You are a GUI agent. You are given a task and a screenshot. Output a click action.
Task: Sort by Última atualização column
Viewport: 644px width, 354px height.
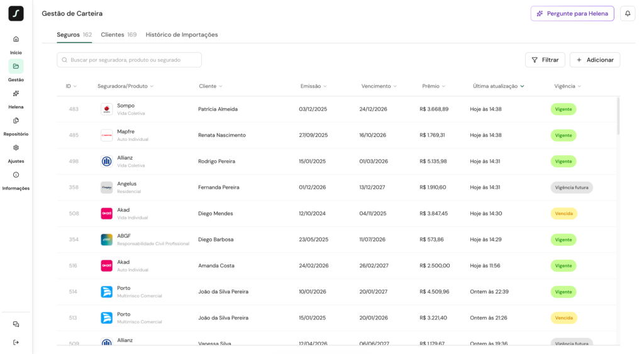coord(498,86)
